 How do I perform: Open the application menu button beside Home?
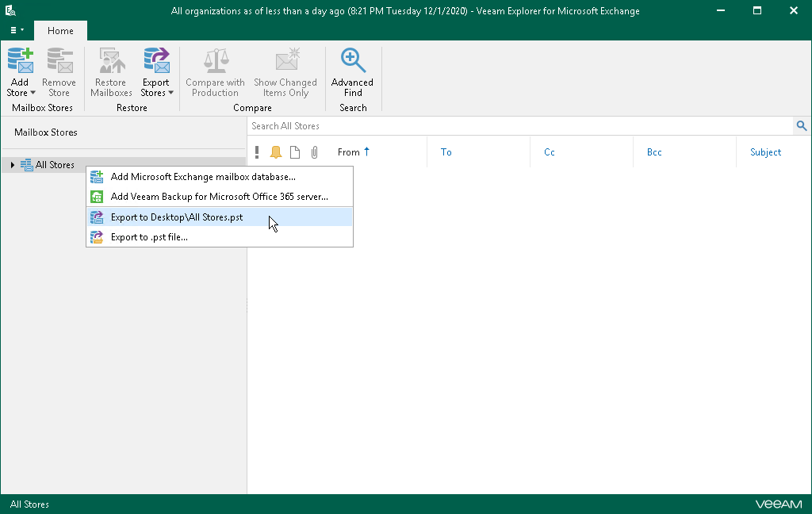click(17, 31)
